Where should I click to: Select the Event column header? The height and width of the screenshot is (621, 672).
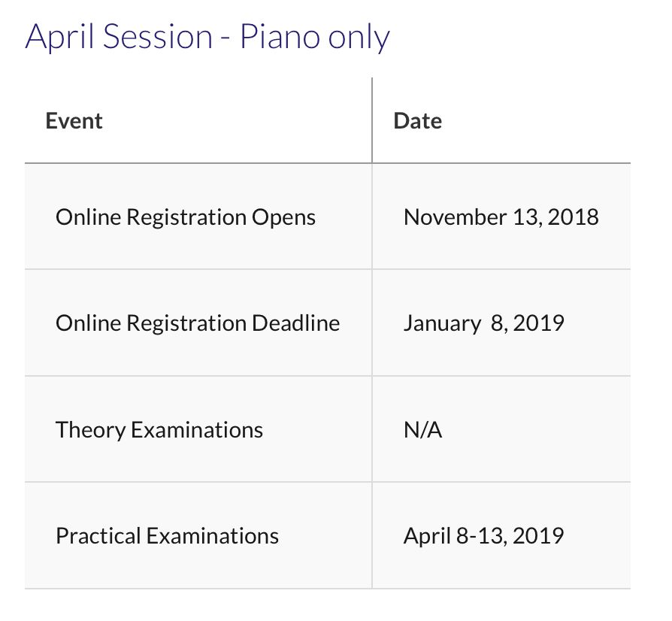click(74, 120)
